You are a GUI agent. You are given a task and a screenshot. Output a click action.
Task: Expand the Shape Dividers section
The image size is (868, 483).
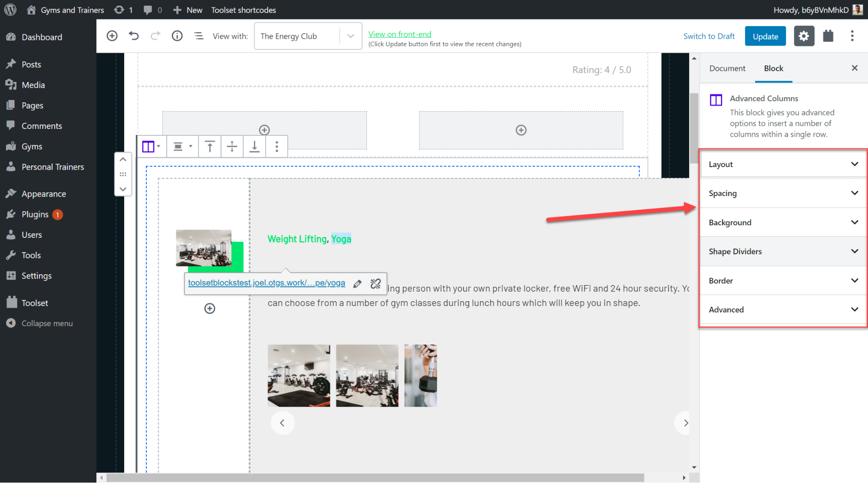pyautogui.click(x=782, y=251)
